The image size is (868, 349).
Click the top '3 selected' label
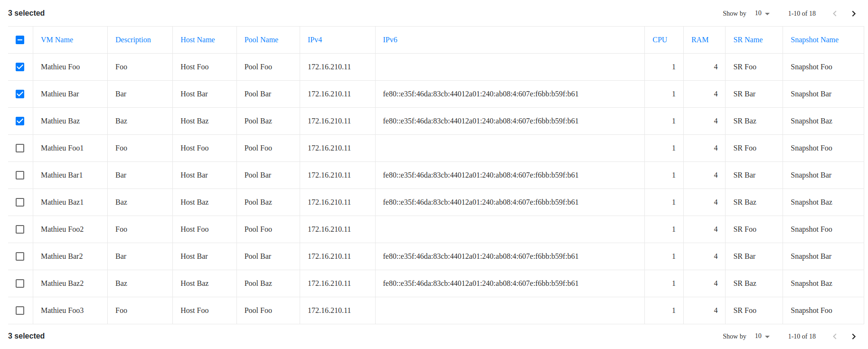(26, 13)
